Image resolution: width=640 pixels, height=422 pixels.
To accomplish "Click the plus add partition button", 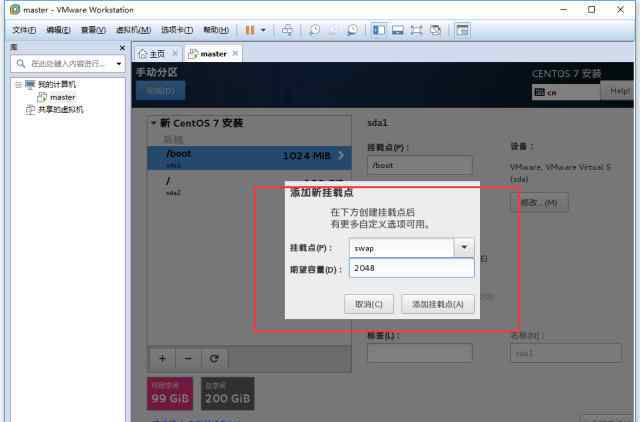I will [x=162, y=359].
